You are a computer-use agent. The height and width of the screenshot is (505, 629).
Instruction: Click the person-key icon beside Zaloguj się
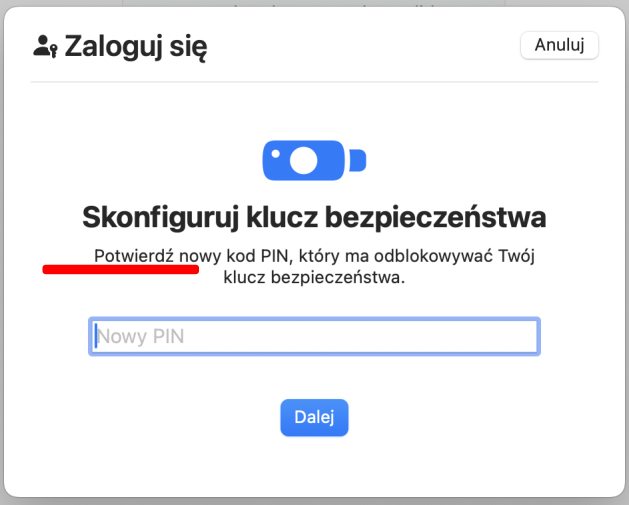45,46
